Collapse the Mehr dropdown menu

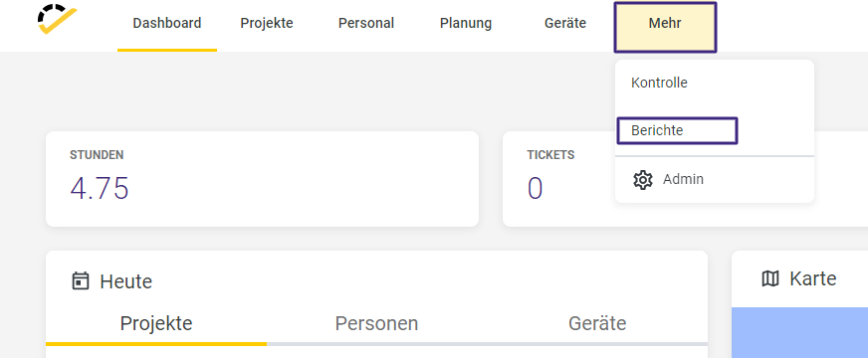[665, 27]
